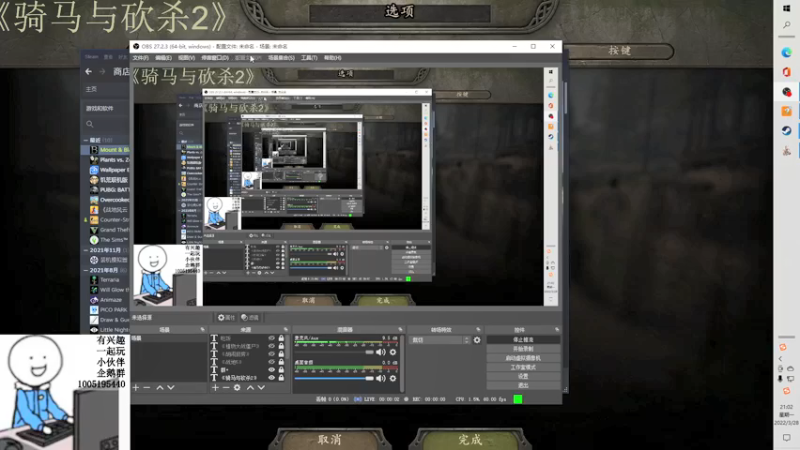Pop out the Scenes dock panel
Viewport: 800px width, 450px height.
click(203, 330)
